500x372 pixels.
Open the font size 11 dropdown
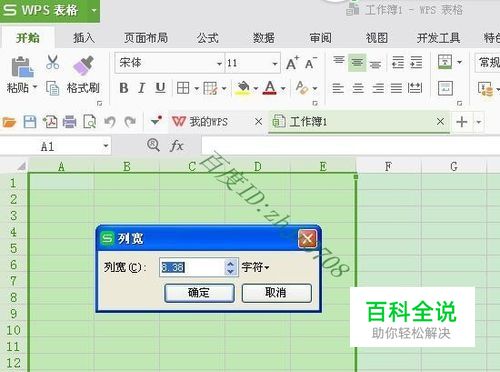pos(275,63)
